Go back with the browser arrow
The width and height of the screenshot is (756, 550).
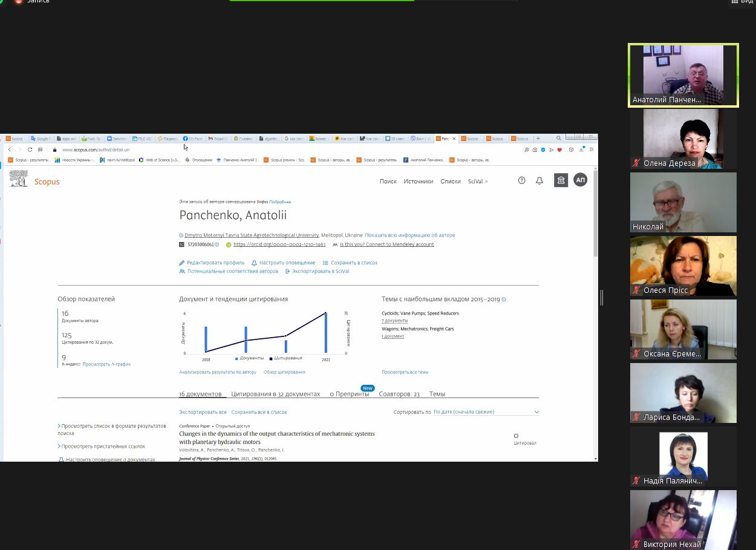coord(10,149)
